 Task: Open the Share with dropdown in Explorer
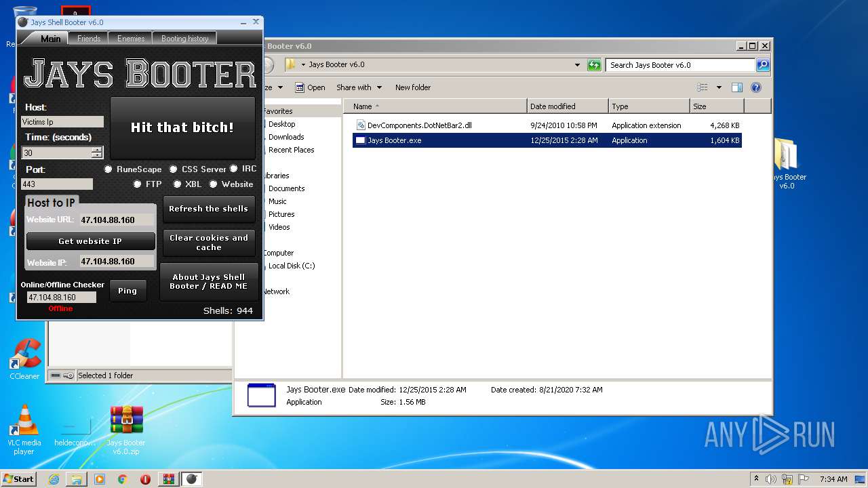pos(359,87)
